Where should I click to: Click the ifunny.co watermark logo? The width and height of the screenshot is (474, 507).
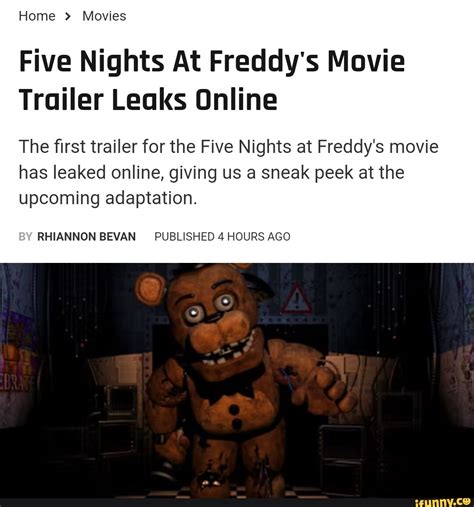(443, 502)
